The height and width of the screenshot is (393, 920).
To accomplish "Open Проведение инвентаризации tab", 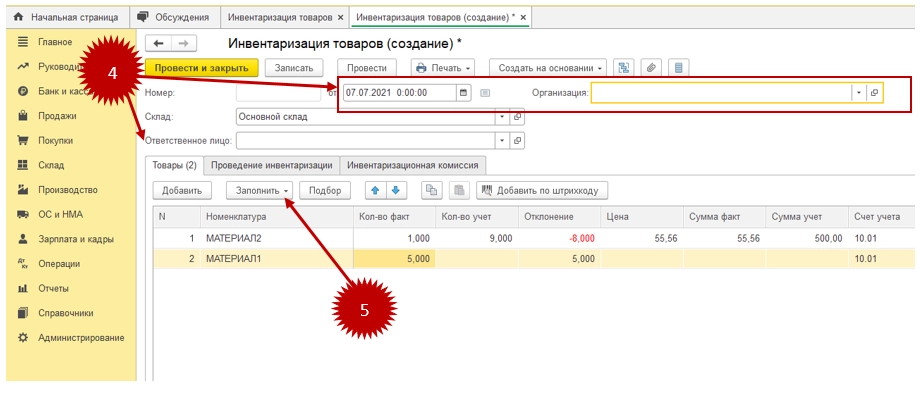I will pos(272,165).
